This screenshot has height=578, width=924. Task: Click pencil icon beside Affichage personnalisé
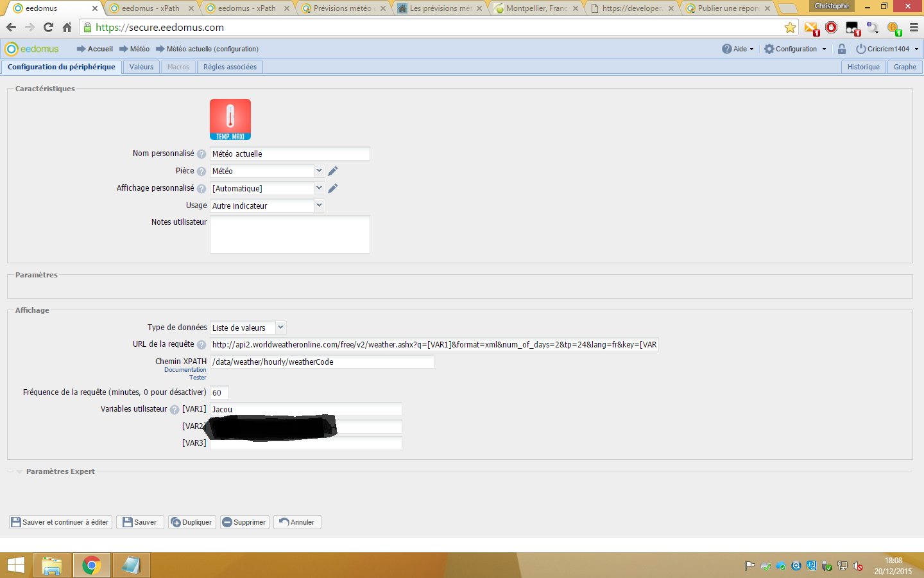[332, 188]
